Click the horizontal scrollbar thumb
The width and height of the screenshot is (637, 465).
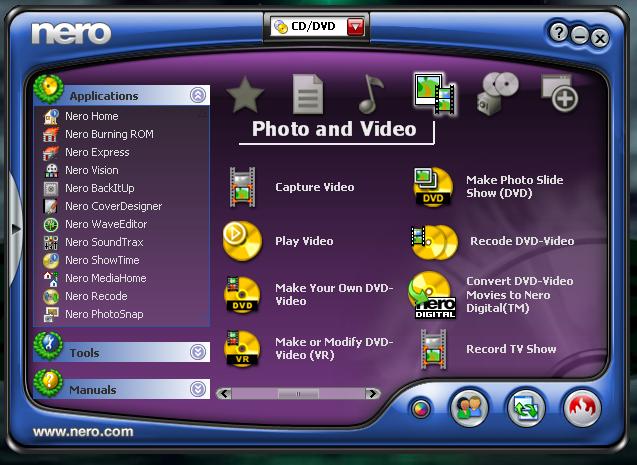point(299,394)
